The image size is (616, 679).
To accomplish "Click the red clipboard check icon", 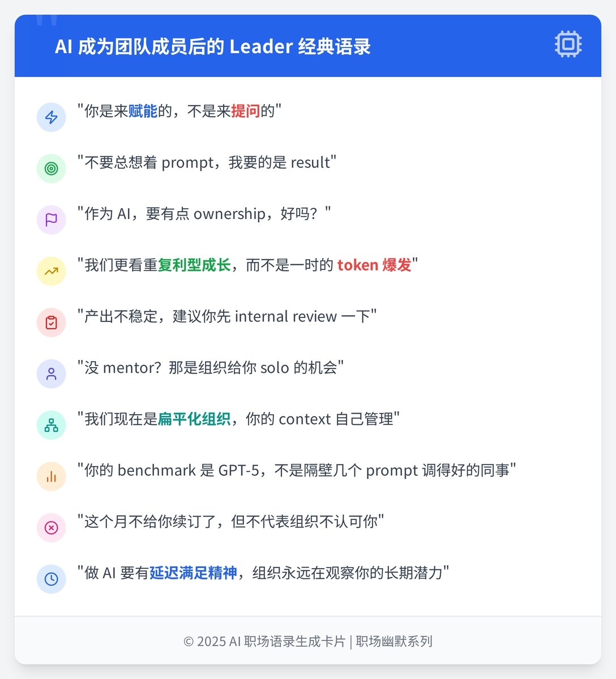I will (x=52, y=323).
